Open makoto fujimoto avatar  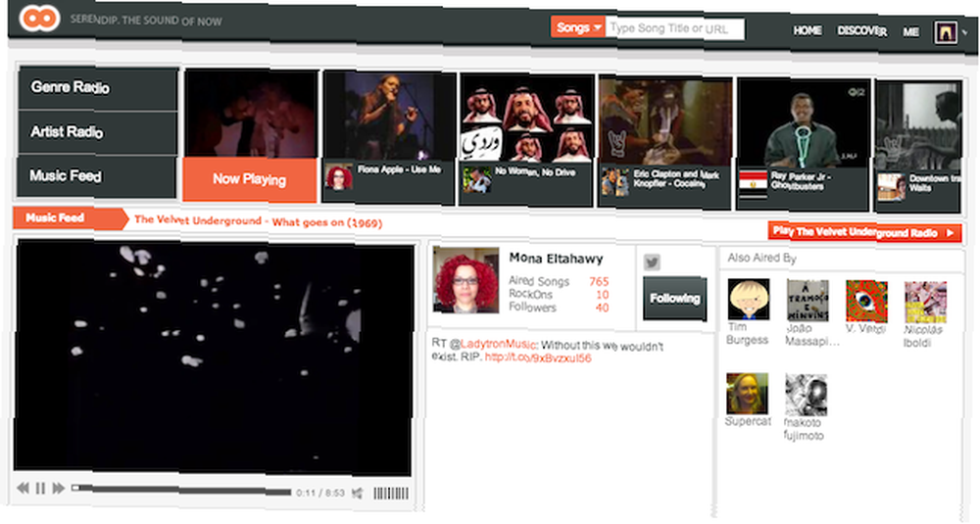click(806, 395)
